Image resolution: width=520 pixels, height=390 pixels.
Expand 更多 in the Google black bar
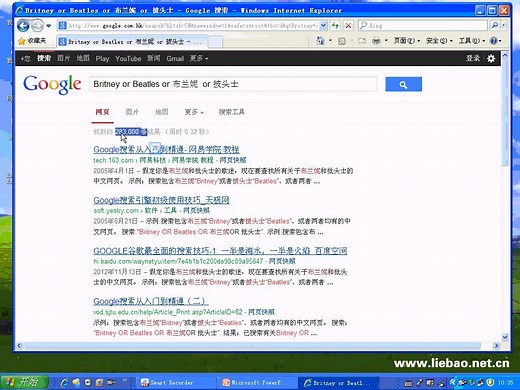199,58
